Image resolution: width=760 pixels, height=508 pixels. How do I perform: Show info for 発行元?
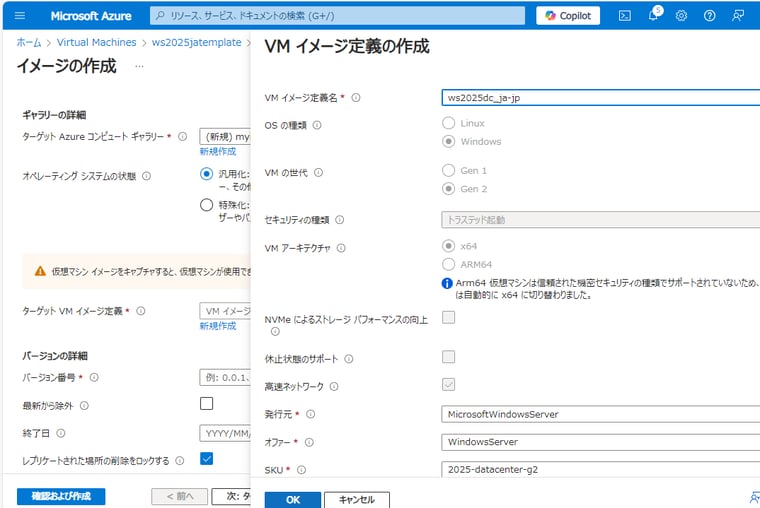pos(311,414)
